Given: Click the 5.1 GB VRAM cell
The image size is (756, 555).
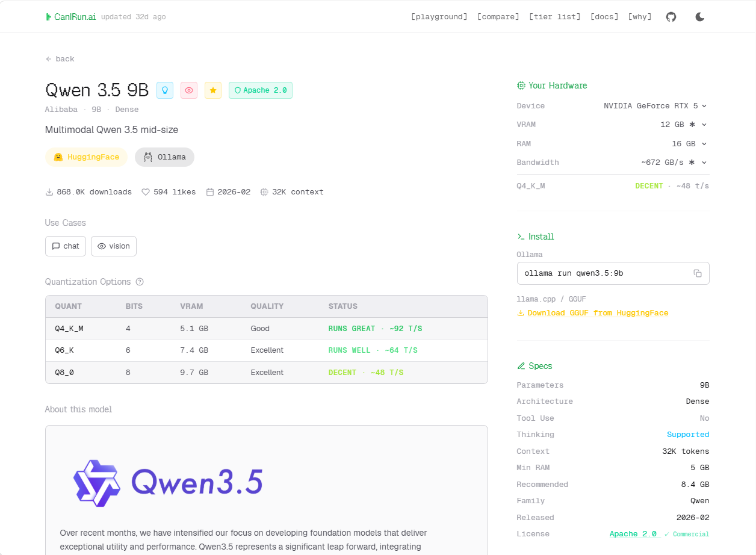Looking at the screenshot, I should tap(194, 329).
